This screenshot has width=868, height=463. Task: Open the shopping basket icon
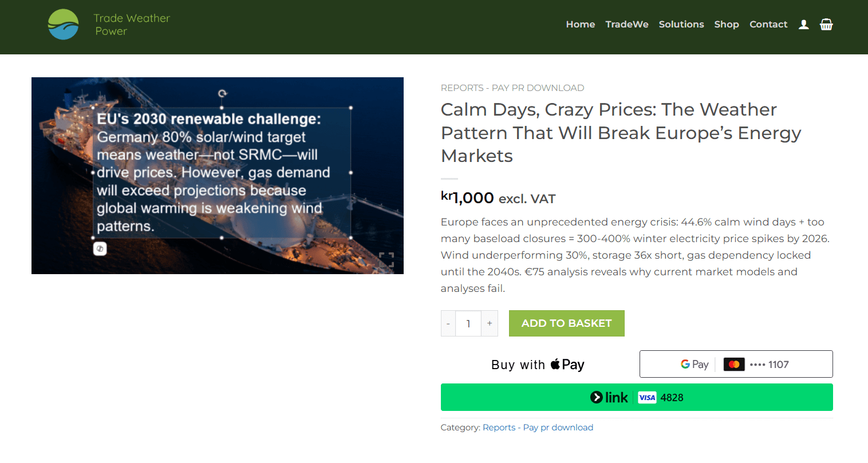(826, 25)
